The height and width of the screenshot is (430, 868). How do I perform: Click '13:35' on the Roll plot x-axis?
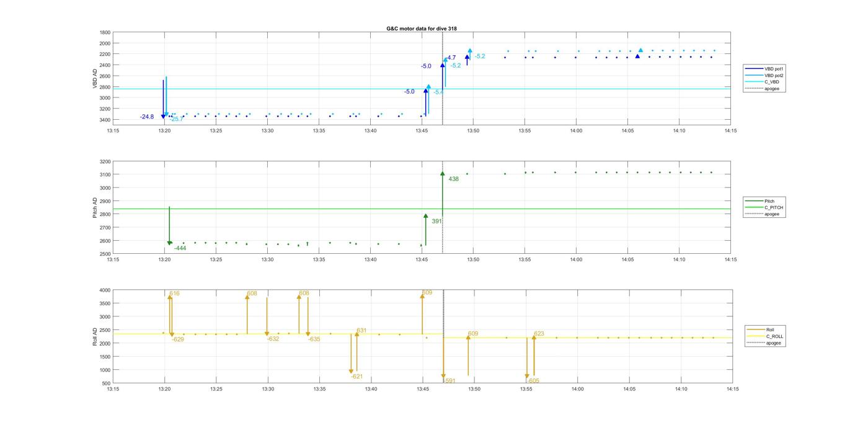[x=319, y=389]
